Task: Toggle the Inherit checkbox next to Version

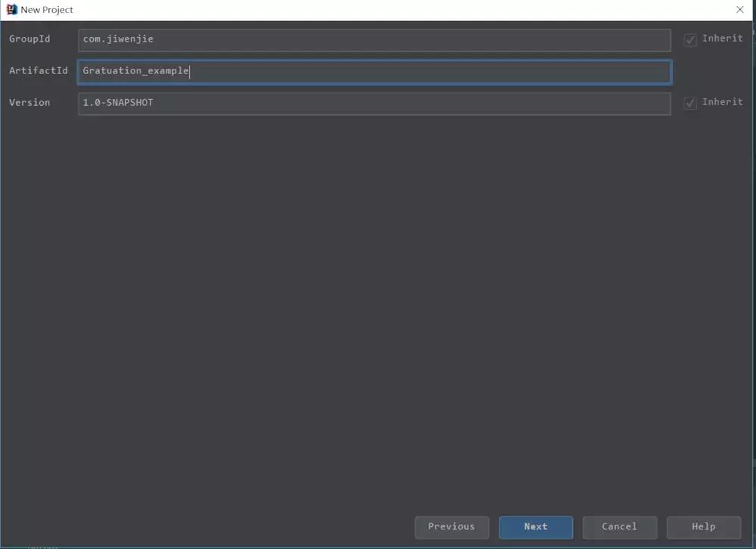Action: [x=690, y=103]
